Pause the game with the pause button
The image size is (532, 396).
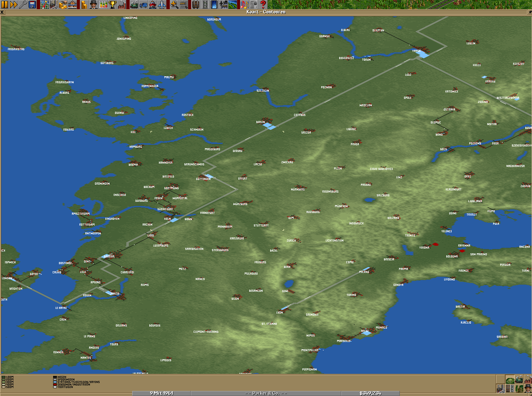[x=5, y=5]
